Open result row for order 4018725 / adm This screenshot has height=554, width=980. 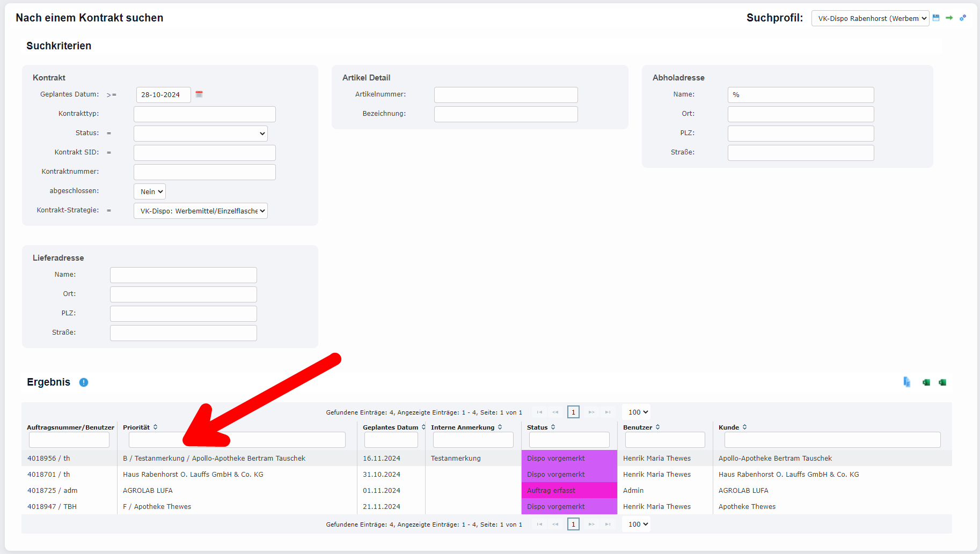(53, 491)
